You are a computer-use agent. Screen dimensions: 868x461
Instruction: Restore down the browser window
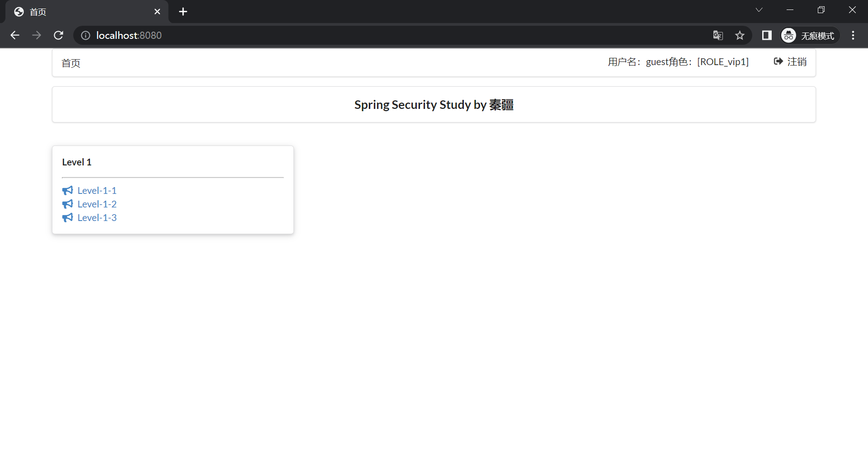[821, 10]
